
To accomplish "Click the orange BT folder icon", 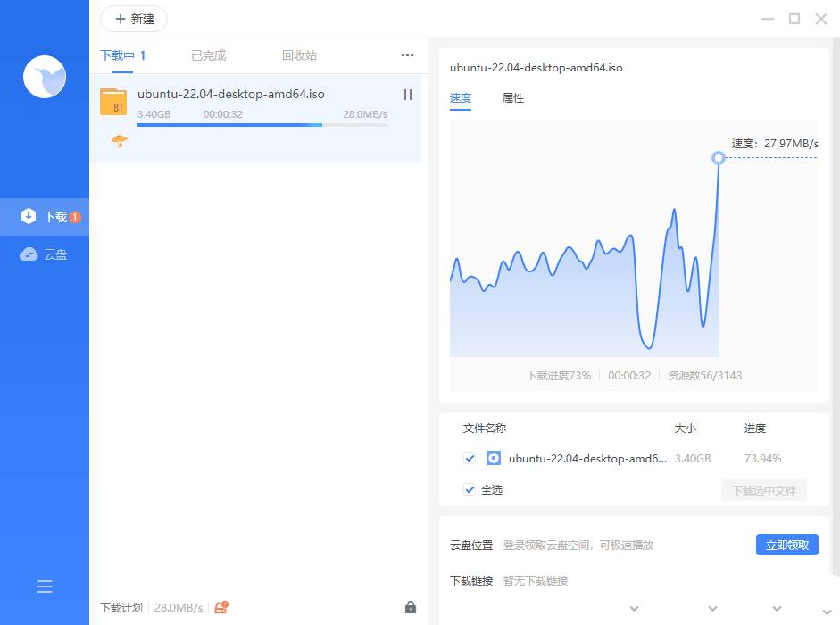I will (x=113, y=102).
